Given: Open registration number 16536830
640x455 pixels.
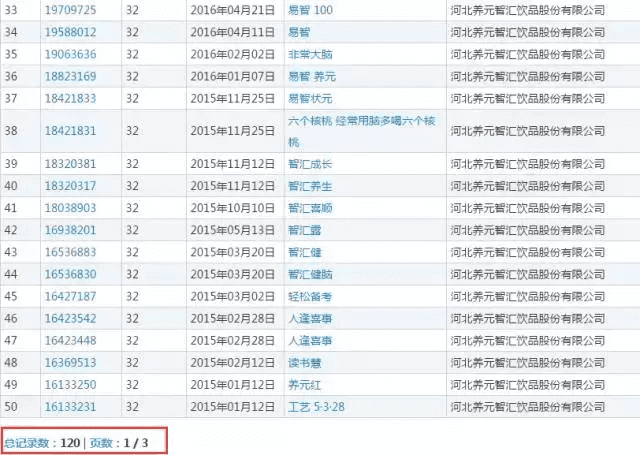Looking at the screenshot, I should (x=70, y=274).
